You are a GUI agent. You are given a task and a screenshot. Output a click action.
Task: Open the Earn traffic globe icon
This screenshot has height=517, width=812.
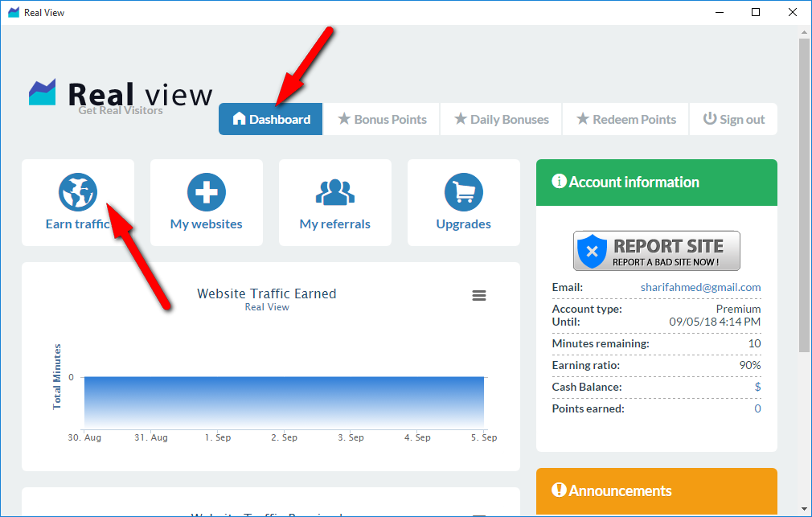click(78, 192)
